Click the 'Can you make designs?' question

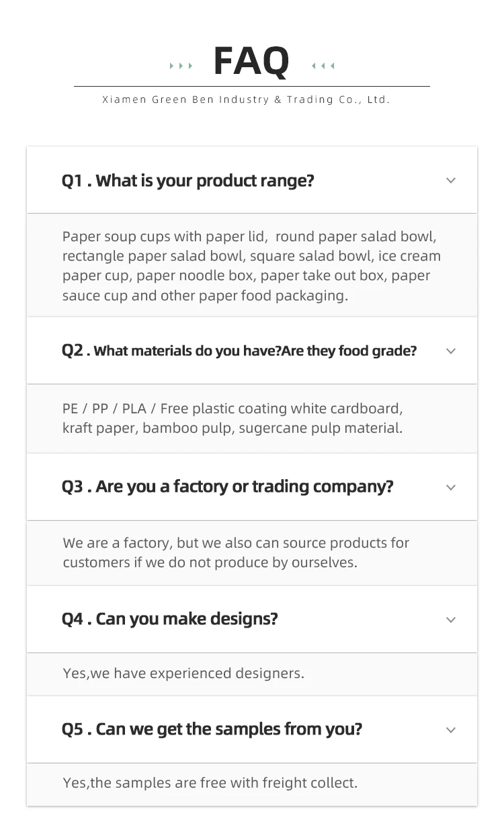(170, 619)
